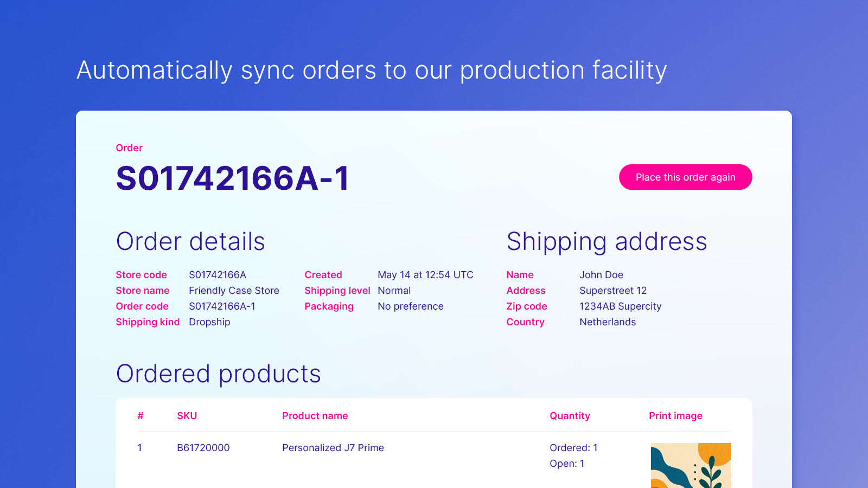Click the Normal shipping level value
Viewport: 868px width, 488px height.
pos(394,291)
